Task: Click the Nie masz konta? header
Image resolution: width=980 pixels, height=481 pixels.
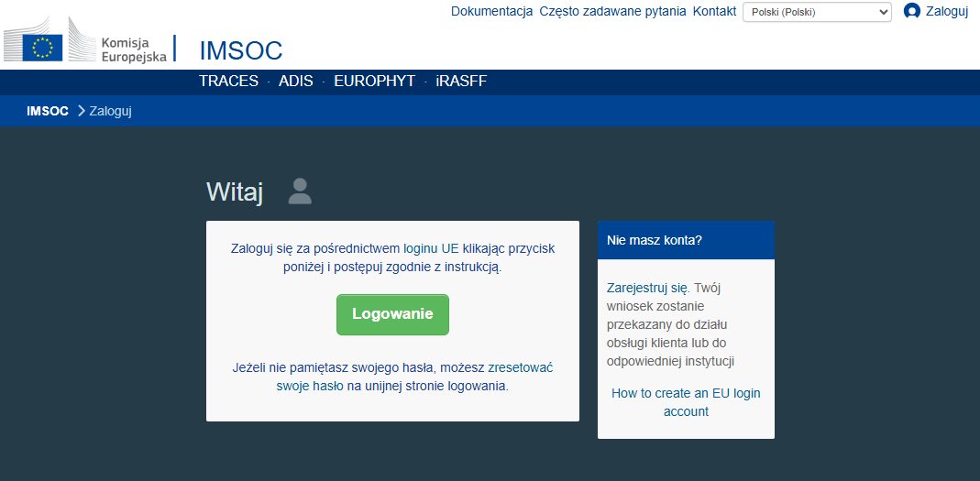Action: tap(686, 240)
